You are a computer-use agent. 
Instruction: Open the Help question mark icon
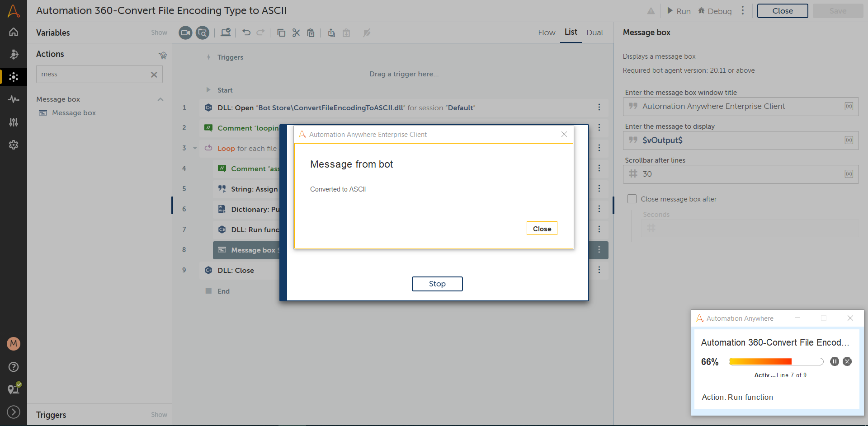[14, 367]
